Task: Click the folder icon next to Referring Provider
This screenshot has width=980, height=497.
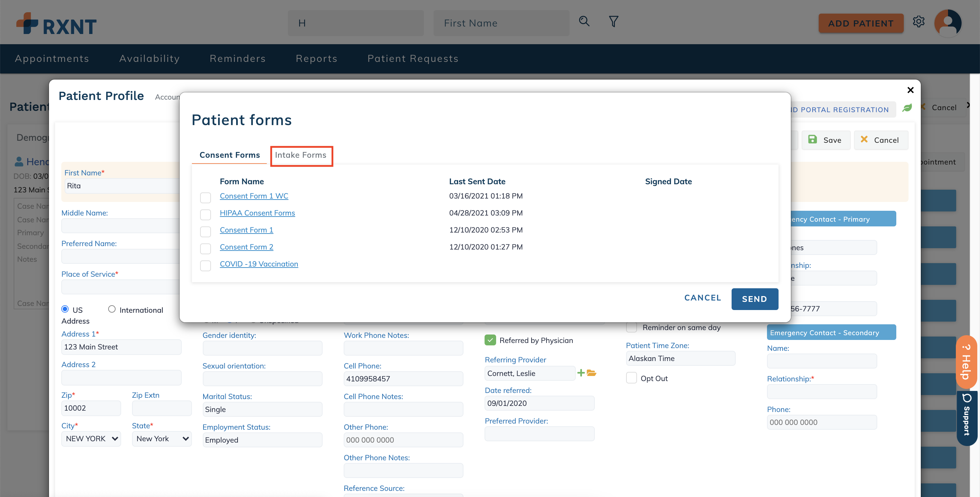Action: click(x=591, y=373)
